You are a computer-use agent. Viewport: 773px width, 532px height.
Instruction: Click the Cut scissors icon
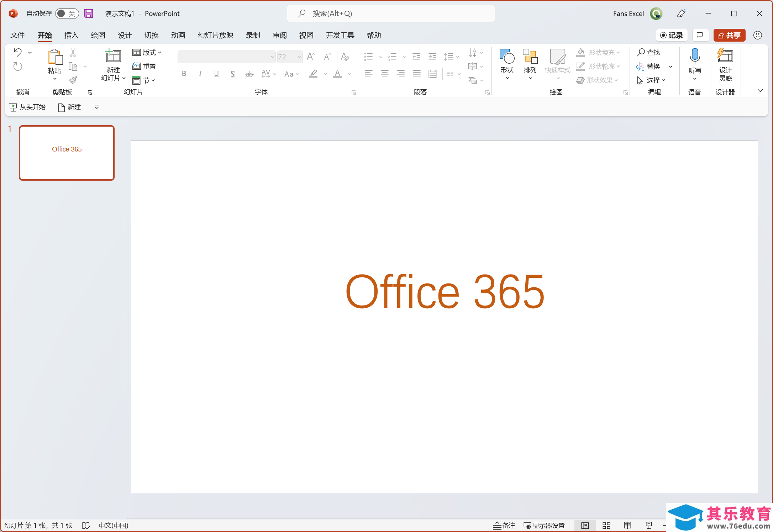point(73,53)
